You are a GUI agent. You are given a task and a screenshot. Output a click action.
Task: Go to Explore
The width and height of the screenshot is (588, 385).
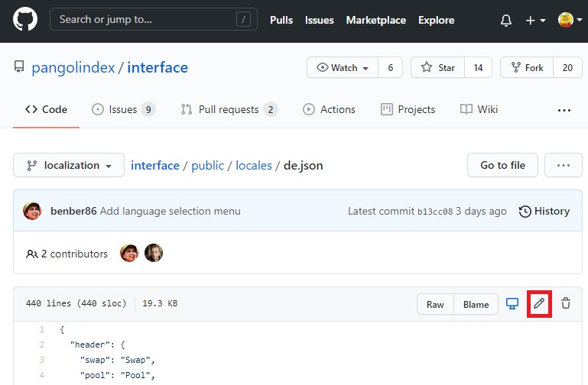point(436,20)
